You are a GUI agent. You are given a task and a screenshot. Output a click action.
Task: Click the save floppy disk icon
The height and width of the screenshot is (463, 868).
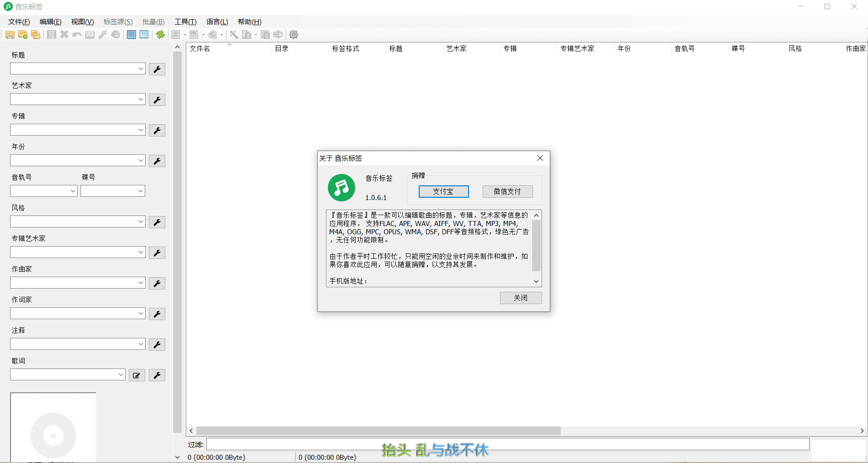coord(52,35)
